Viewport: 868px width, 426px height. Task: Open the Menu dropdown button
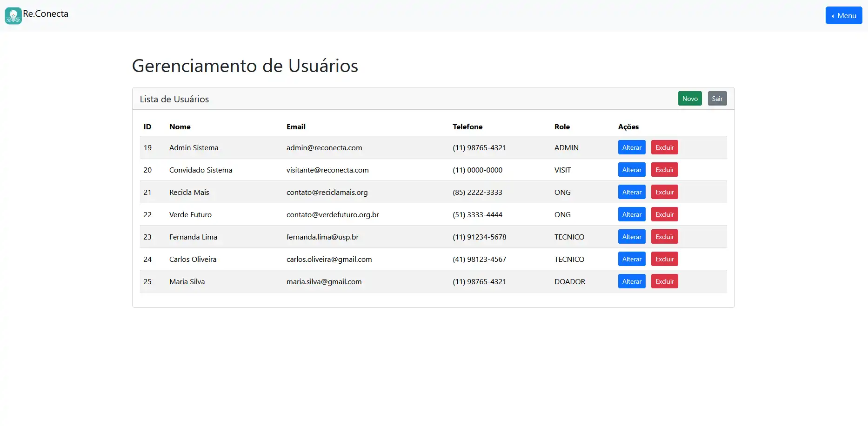[843, 15]
